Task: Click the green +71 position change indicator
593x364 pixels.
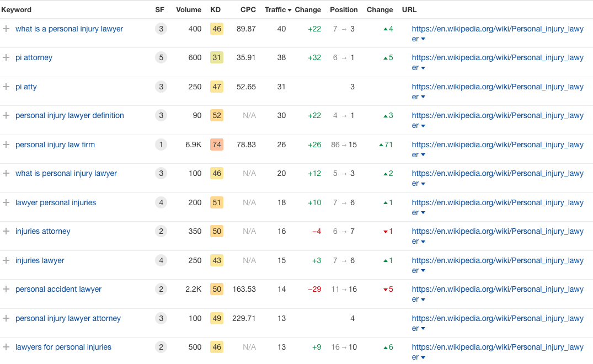Action: click(x=385, y=144)
